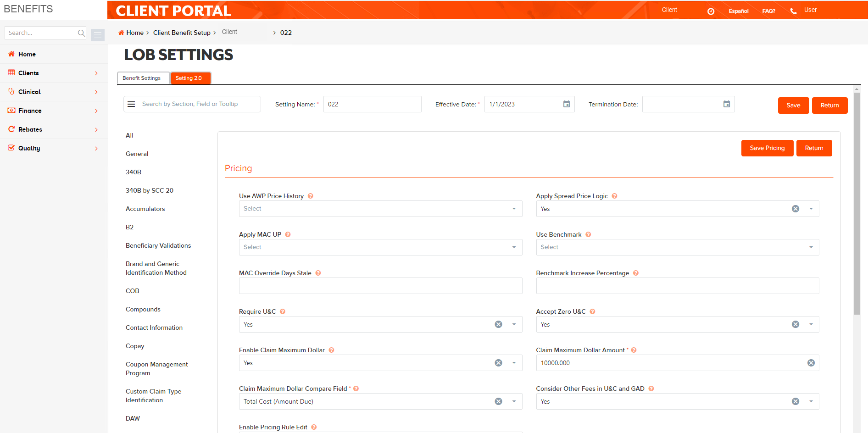Viewport: 868px width, 433px height.
Task: Open the FAQ? link in header
Action: 769,11
